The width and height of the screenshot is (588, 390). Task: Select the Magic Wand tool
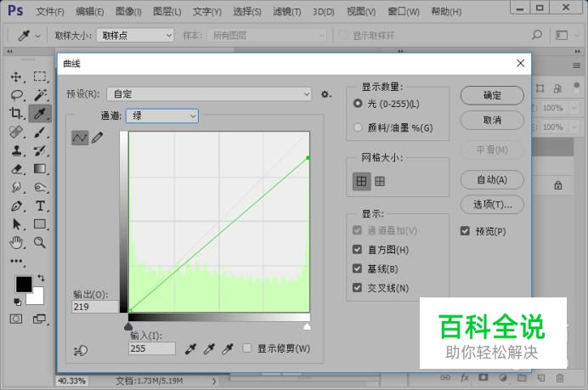40,95
